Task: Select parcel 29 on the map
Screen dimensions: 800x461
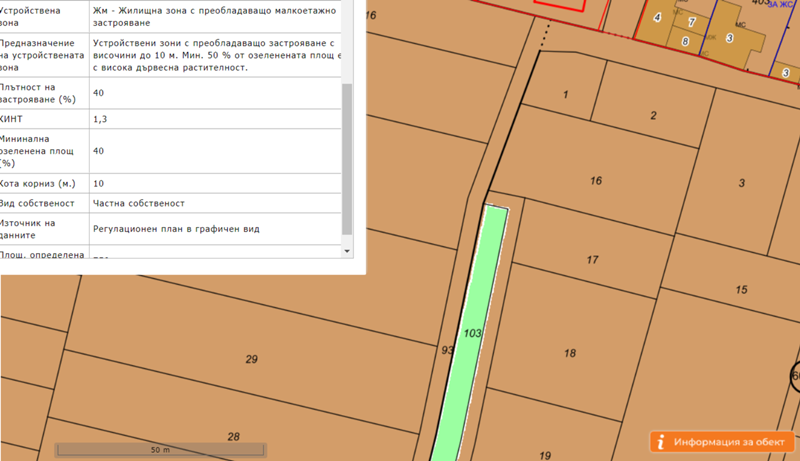Action: tap(251, 358)
